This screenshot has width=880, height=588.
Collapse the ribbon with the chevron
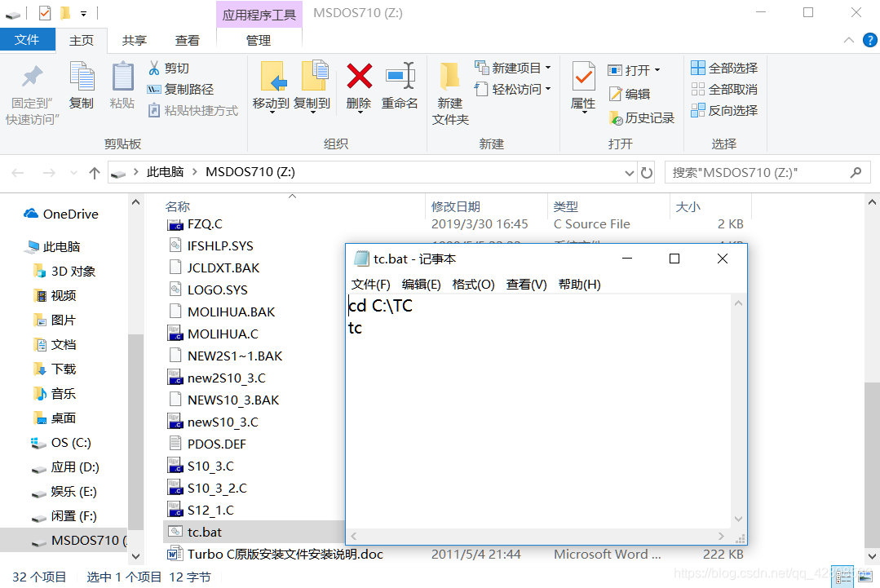click(848, 40)
